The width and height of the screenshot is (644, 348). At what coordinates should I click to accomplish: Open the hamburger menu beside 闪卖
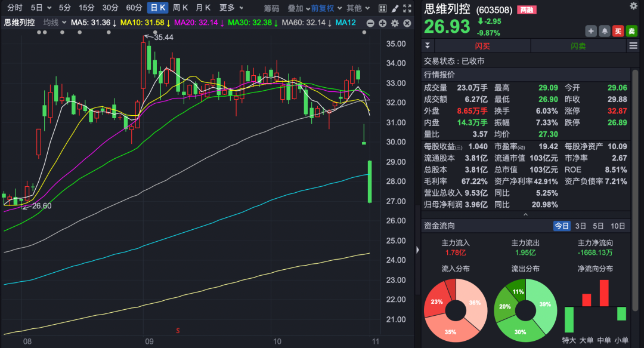[633, 46]
